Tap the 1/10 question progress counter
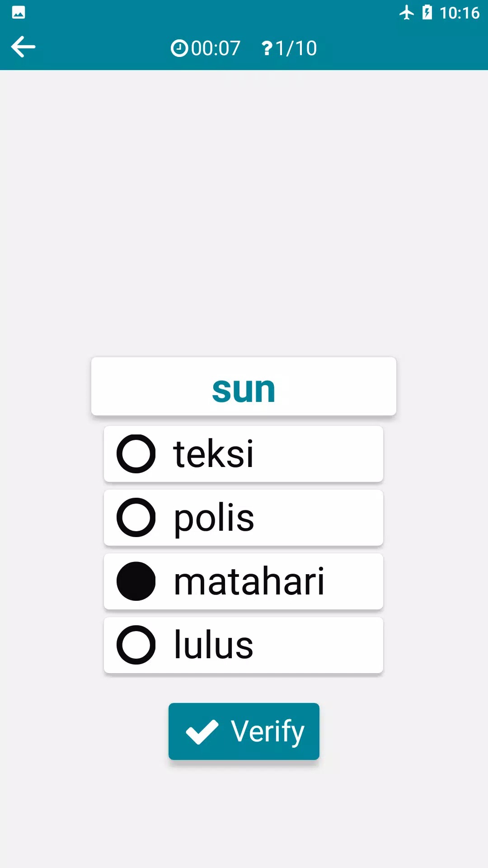This screenshot has width=488, height=868. tap(296, 48)
